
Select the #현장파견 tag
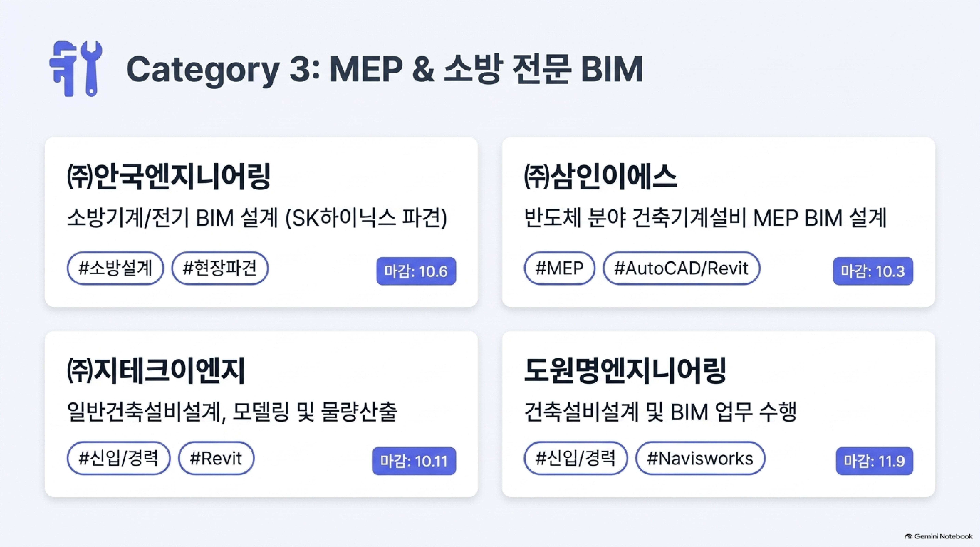[220, 268]
